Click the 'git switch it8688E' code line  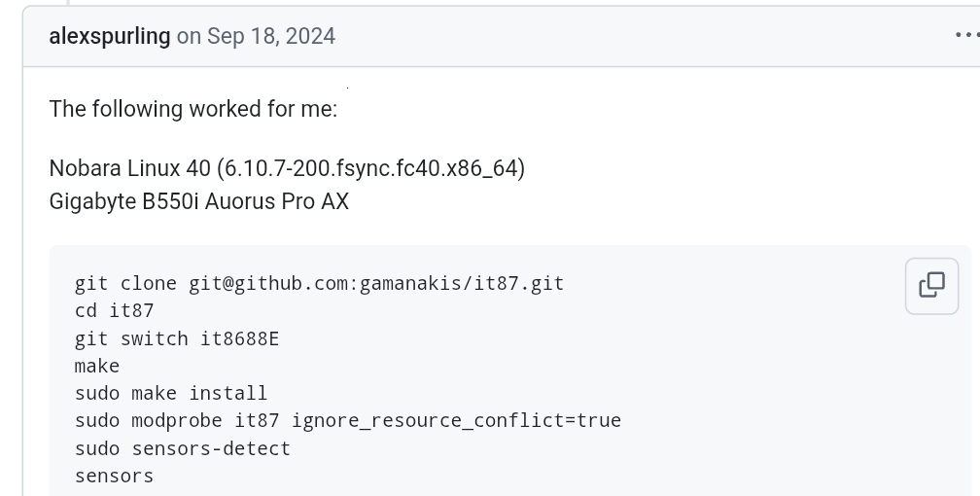[177, 338]
